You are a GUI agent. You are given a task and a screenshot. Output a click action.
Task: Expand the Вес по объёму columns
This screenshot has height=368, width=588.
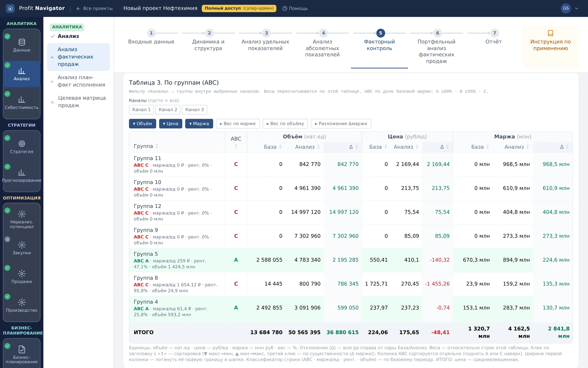[x=285, y=124]
